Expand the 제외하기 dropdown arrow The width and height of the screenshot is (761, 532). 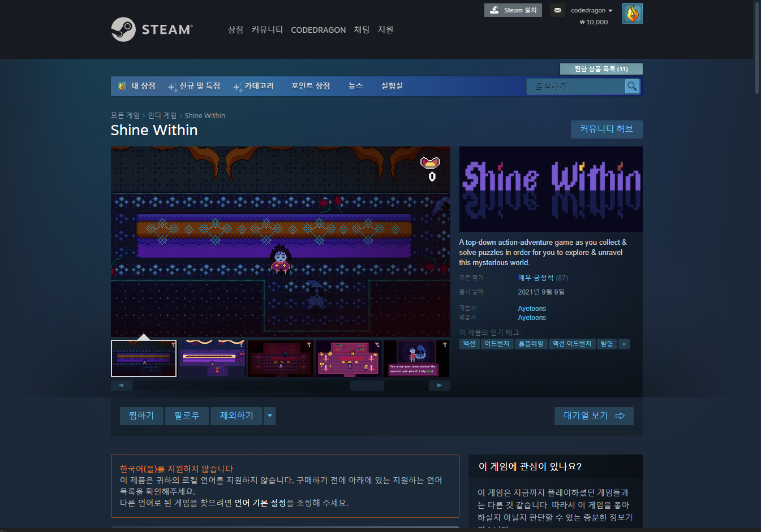pos(270,416)
